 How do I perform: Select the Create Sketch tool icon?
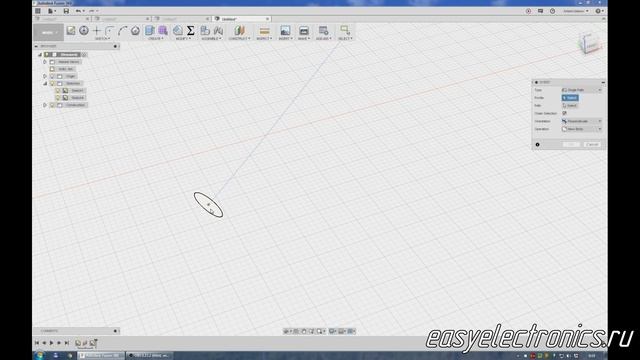71,31
